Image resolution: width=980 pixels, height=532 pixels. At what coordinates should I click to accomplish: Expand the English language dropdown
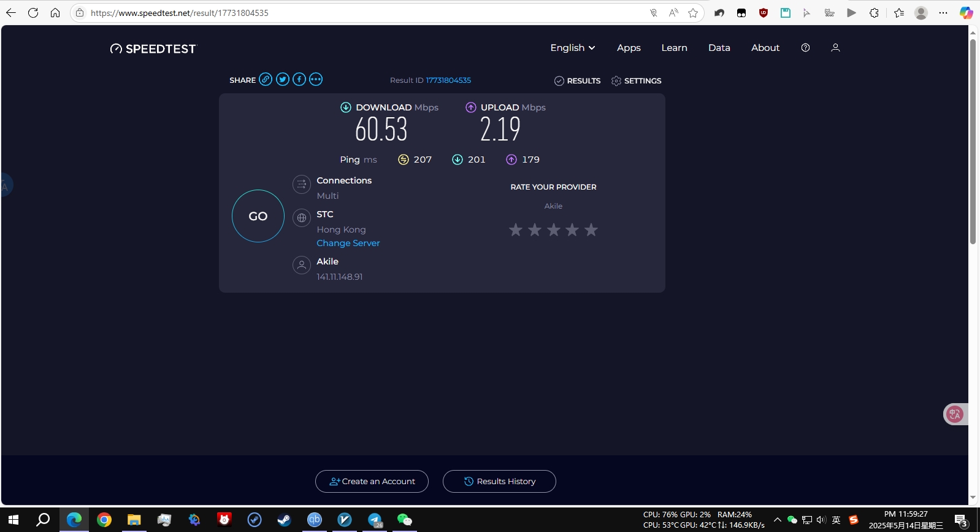click(x=572, y=48)
